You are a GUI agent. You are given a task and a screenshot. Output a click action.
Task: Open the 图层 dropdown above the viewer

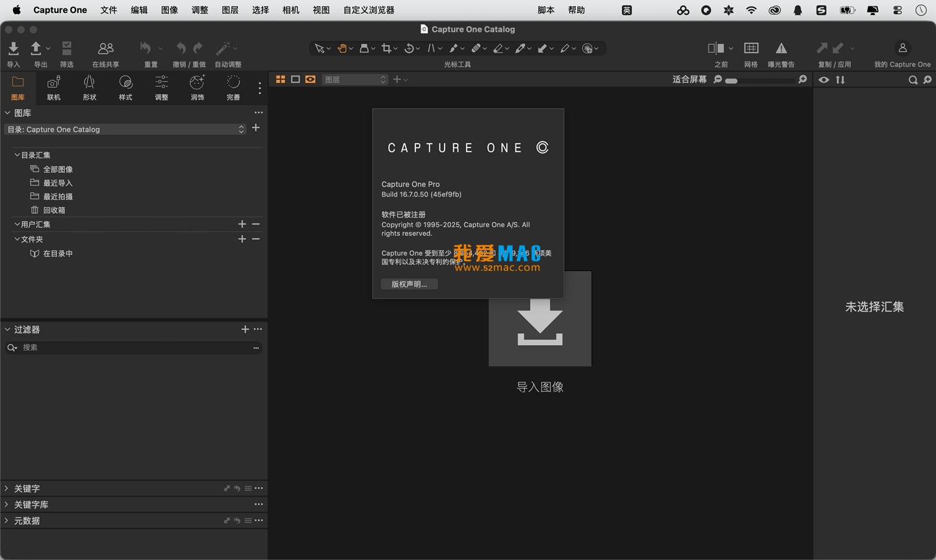click(353, 79)
